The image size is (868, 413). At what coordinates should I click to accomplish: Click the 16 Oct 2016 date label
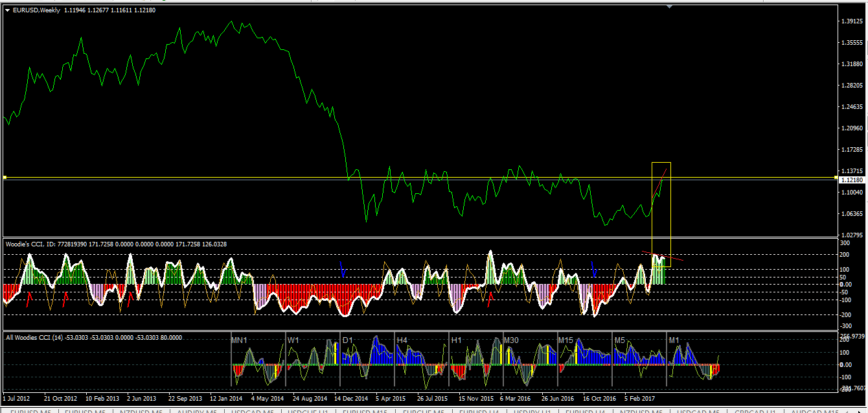click(x=599, y=398)
